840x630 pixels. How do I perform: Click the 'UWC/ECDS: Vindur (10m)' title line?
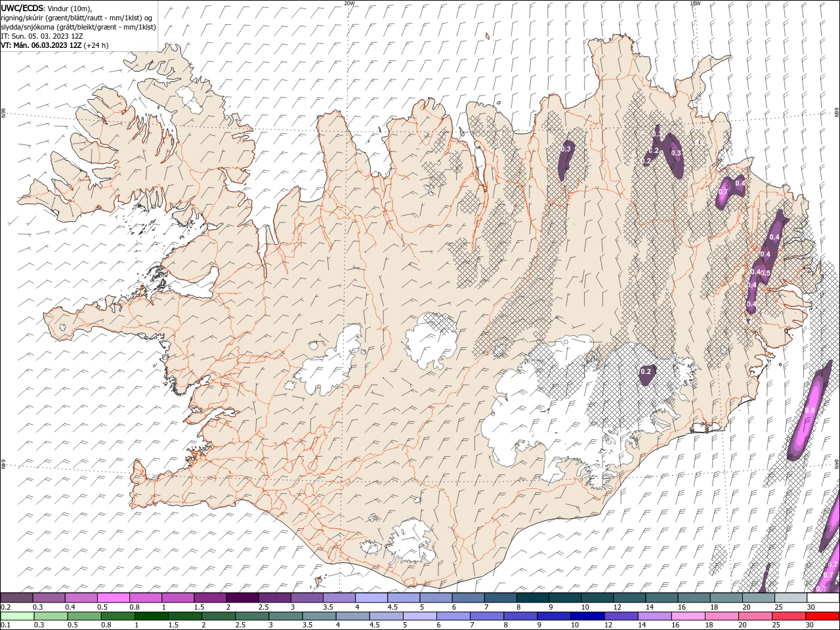tap(47, 8)
